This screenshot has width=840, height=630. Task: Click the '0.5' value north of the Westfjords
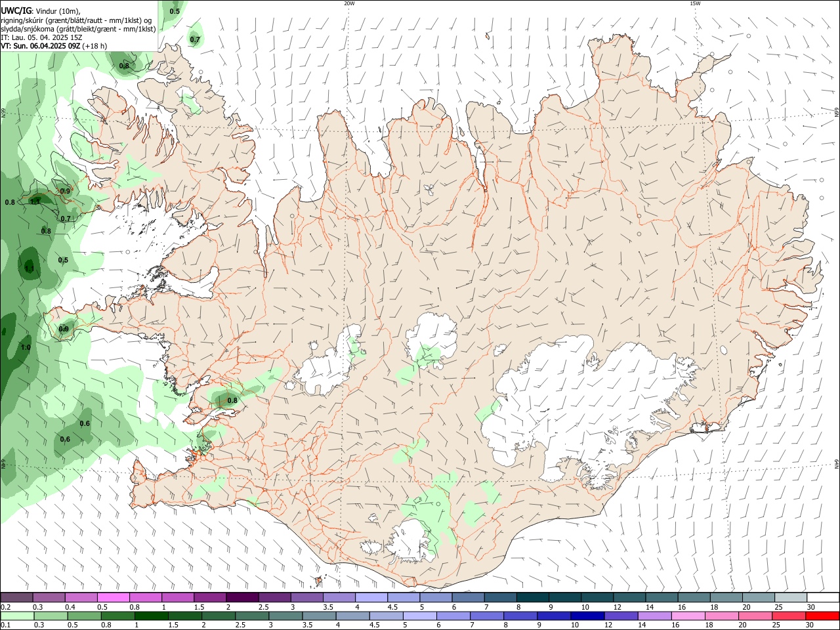[175, 11]
